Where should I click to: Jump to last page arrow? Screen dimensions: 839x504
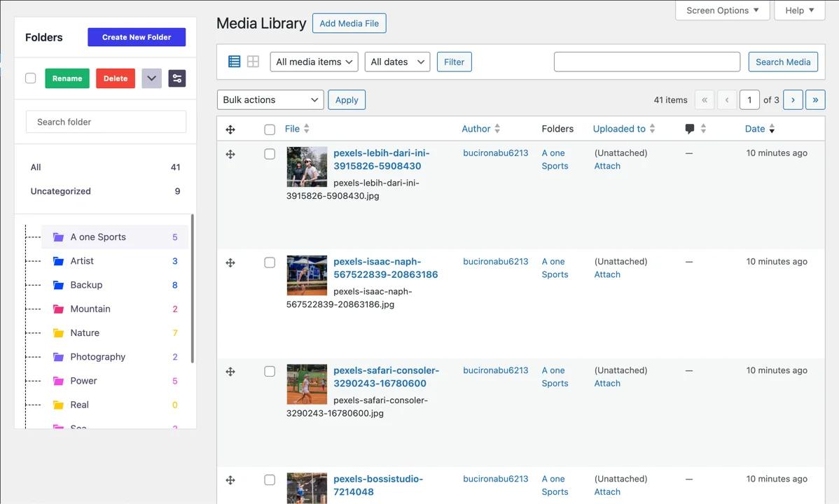click(815, 100)
